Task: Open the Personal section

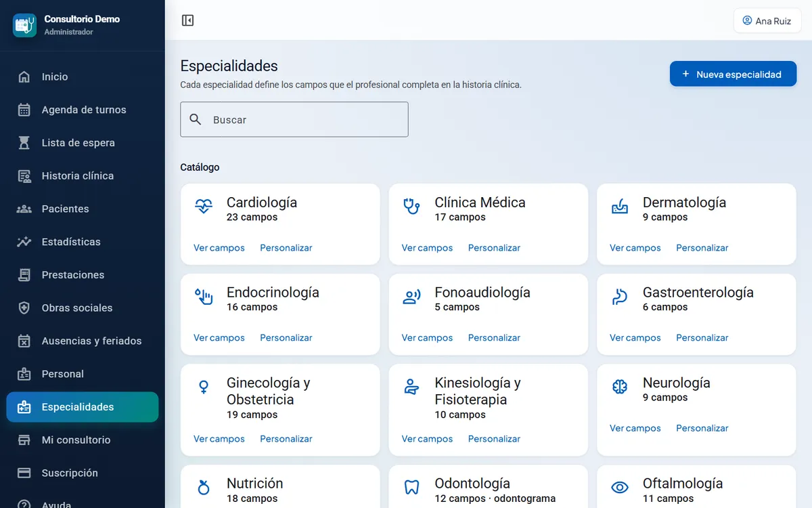Action: tap(83, 374)
